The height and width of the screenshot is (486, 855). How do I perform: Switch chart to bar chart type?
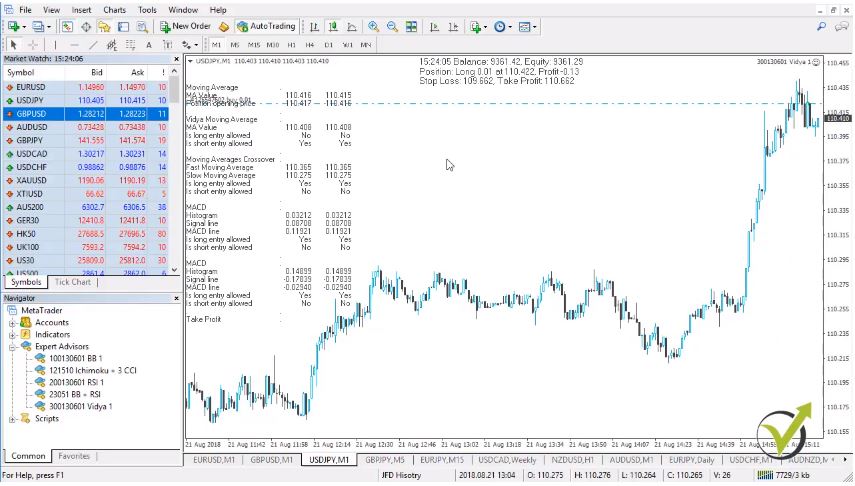314,26
